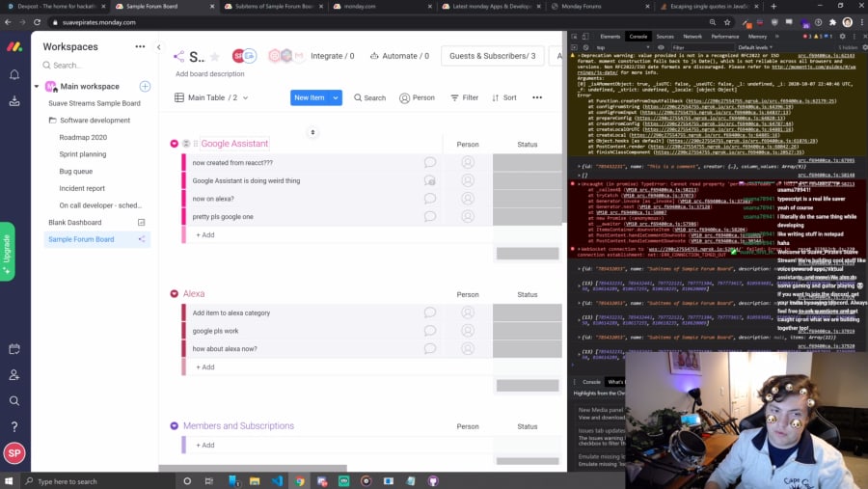868x489 pixels.
Task: Click + Add under Alexa group
Action: click(204, 367)
